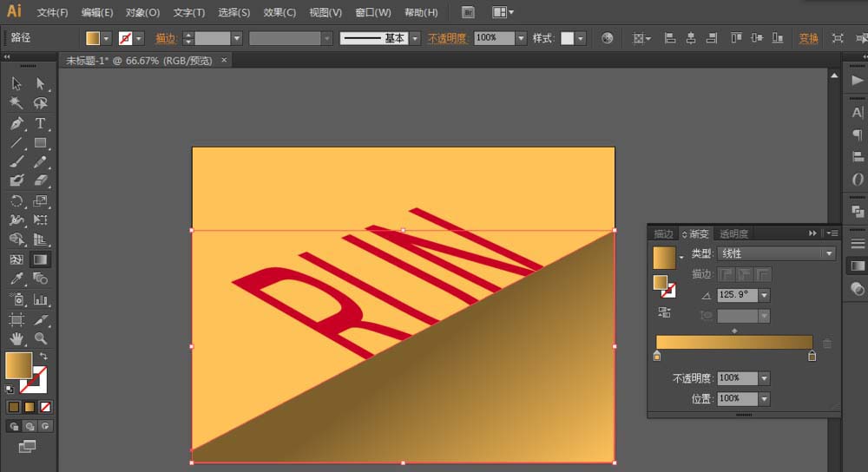Open the 效果(C) menu
The height and width of the screenshot is (472, 868).
(279, 12)
